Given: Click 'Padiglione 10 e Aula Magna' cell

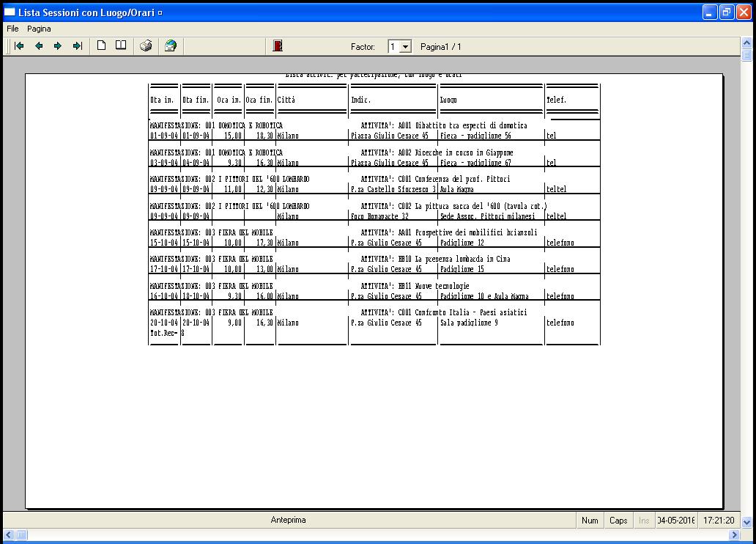Looking at the screenshot, I should 484,296.
